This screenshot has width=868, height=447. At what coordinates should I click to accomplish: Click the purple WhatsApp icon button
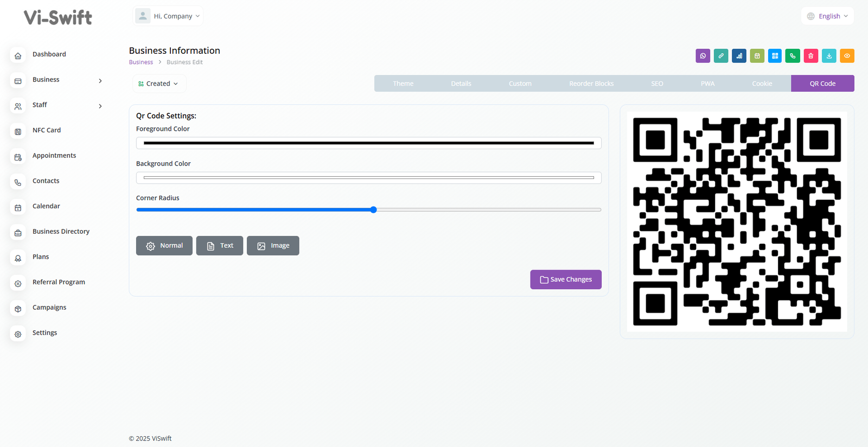tap(703, 56)
